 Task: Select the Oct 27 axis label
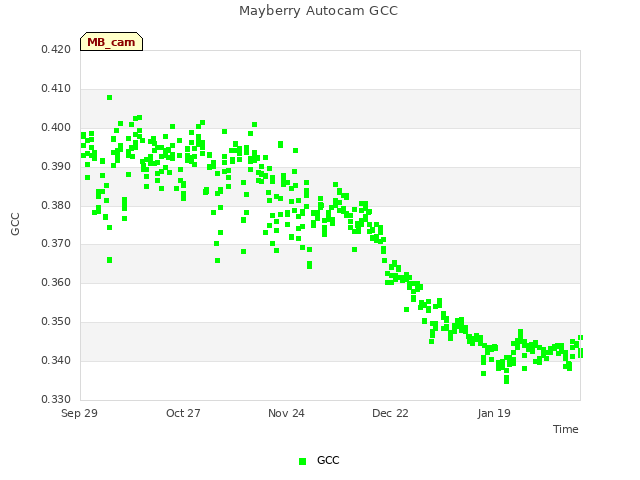click(183, 413)
